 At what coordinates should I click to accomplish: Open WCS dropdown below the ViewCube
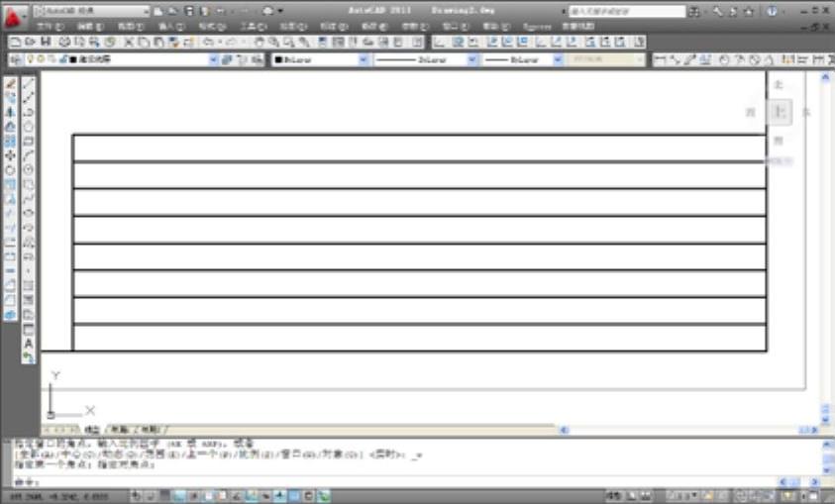780,160
